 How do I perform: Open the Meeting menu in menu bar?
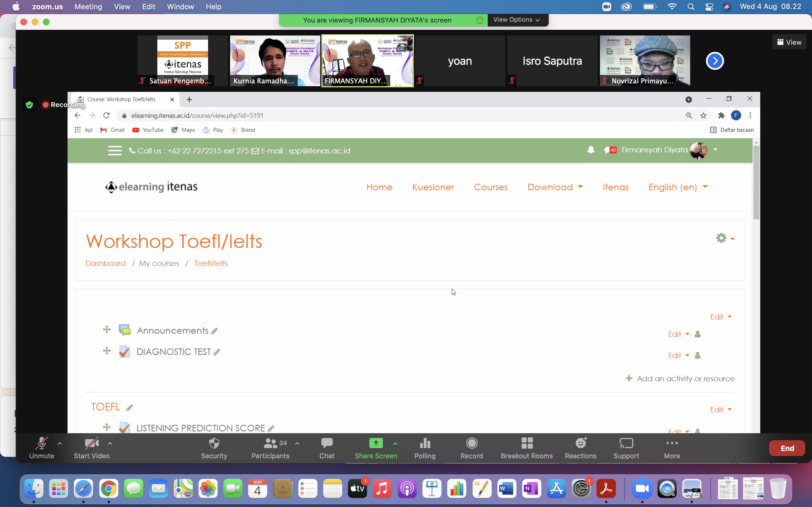click(88, 7)
